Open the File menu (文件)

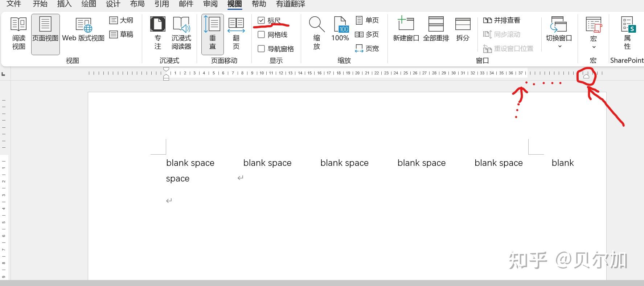point(14,4)
